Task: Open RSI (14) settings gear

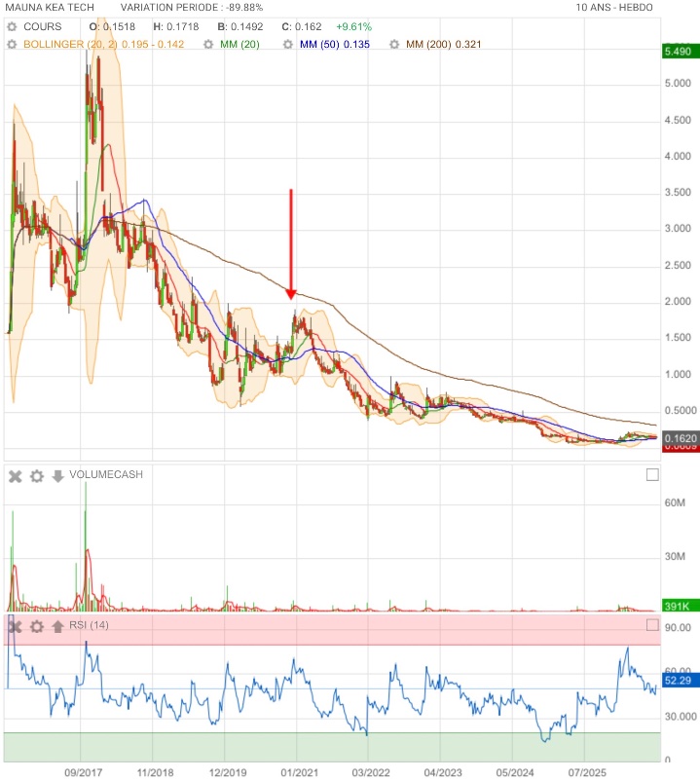Action: click(x=37, y=626)
